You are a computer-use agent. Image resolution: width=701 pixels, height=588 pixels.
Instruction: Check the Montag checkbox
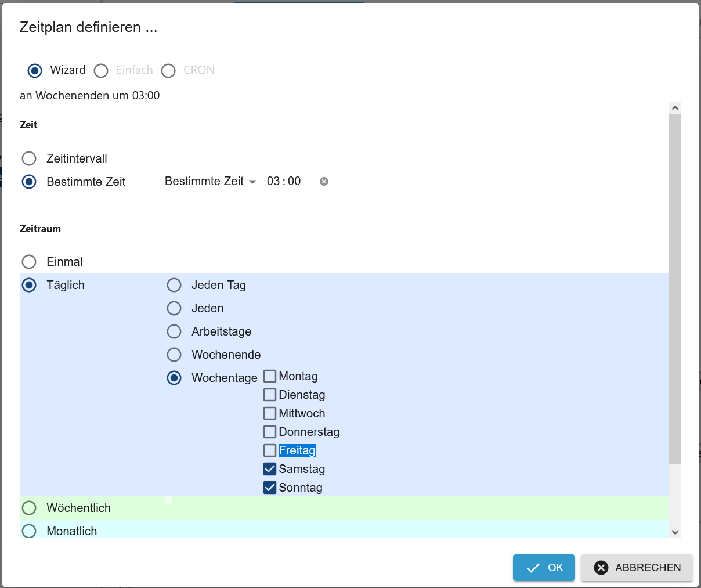click(x=270, y=376)
